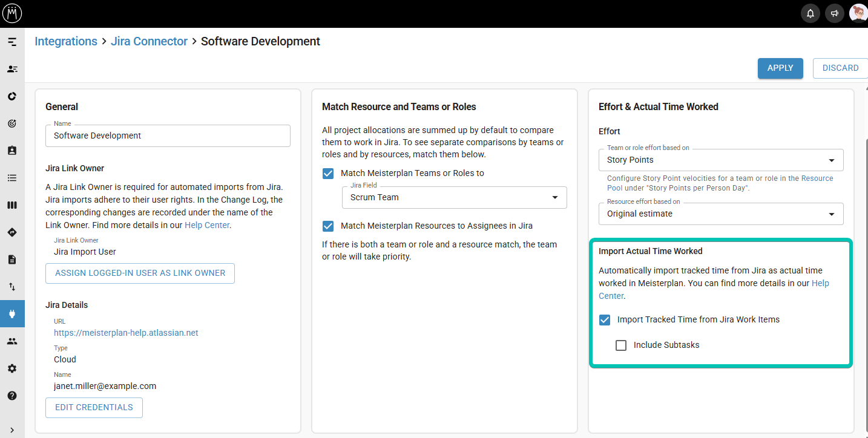Open Team or role effort Story Points dropdown

(721, 160)
